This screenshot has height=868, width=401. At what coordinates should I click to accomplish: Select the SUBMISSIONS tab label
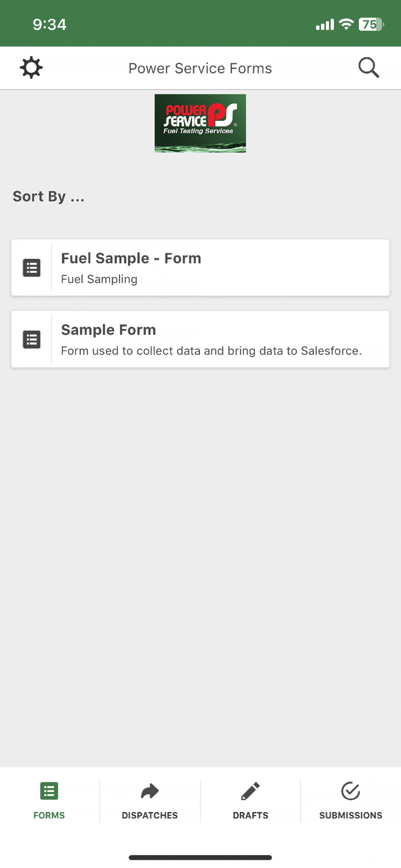tap(351, 815)
